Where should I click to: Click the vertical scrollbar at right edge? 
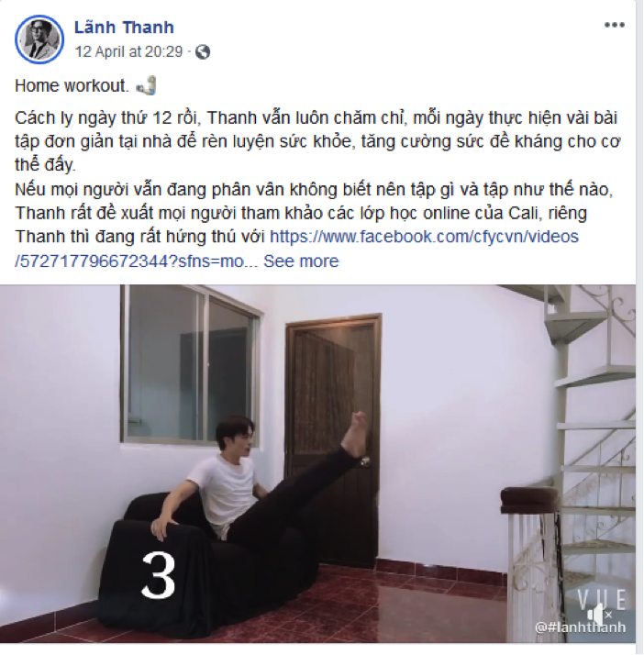click(639, 327)
